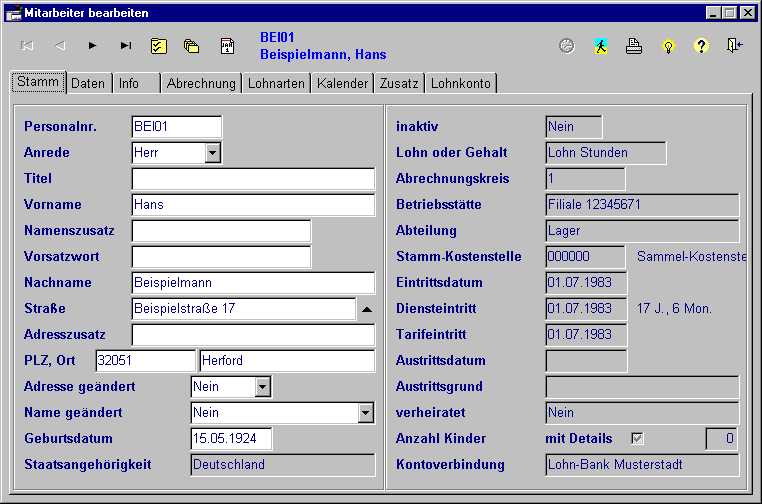Open the Anrede dropdown

pos(212,153)
